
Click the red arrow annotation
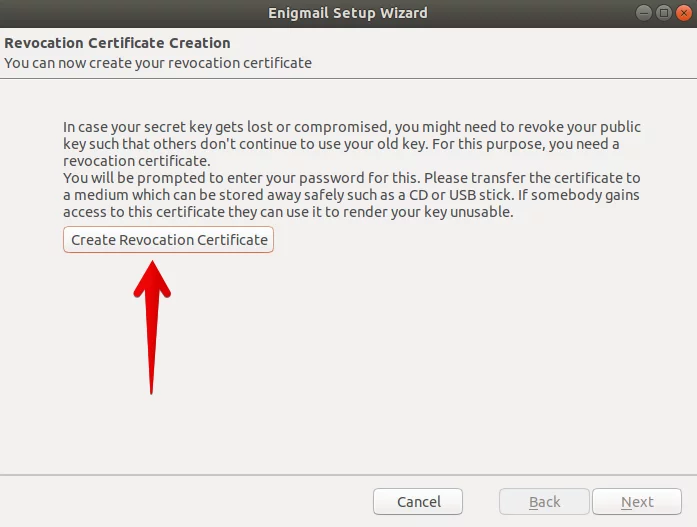tap(152, 327)
